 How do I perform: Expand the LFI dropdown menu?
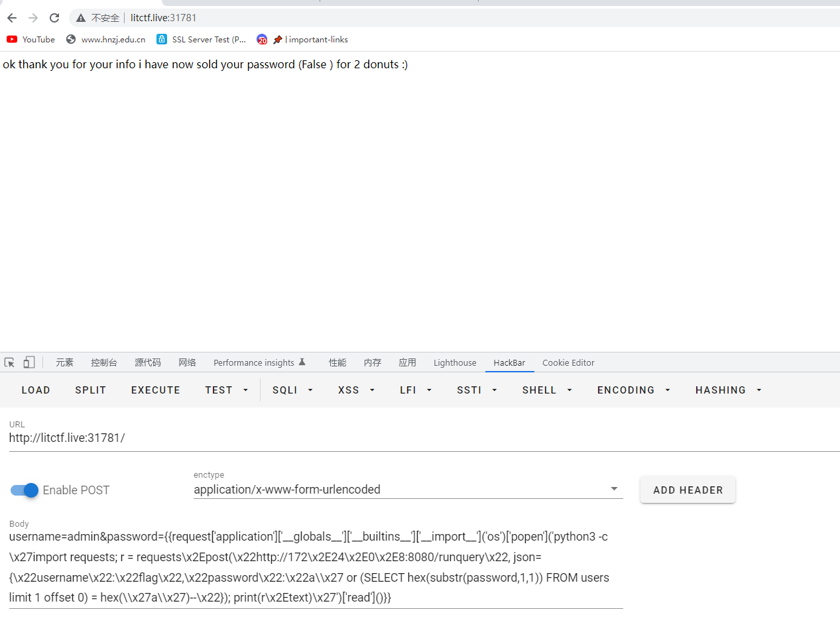416,390
